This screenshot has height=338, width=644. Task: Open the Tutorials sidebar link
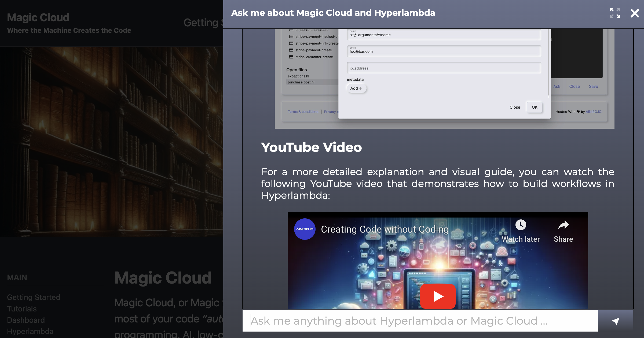22,309
